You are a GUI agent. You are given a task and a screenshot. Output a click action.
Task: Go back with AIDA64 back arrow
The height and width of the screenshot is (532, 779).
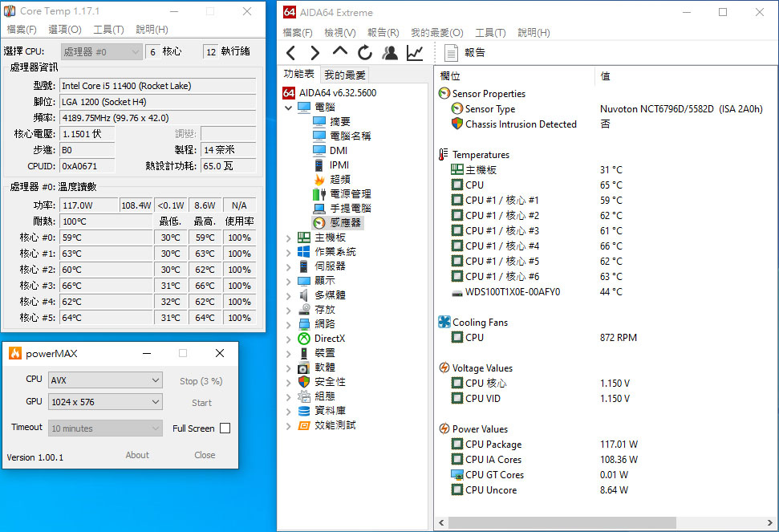click(291, 53)
